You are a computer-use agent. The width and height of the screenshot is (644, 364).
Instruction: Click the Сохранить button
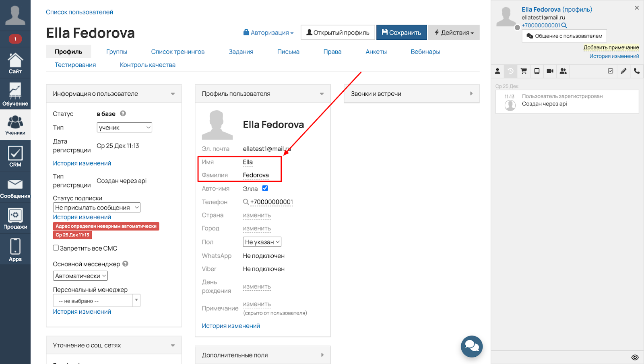click(x=401, y=33)
